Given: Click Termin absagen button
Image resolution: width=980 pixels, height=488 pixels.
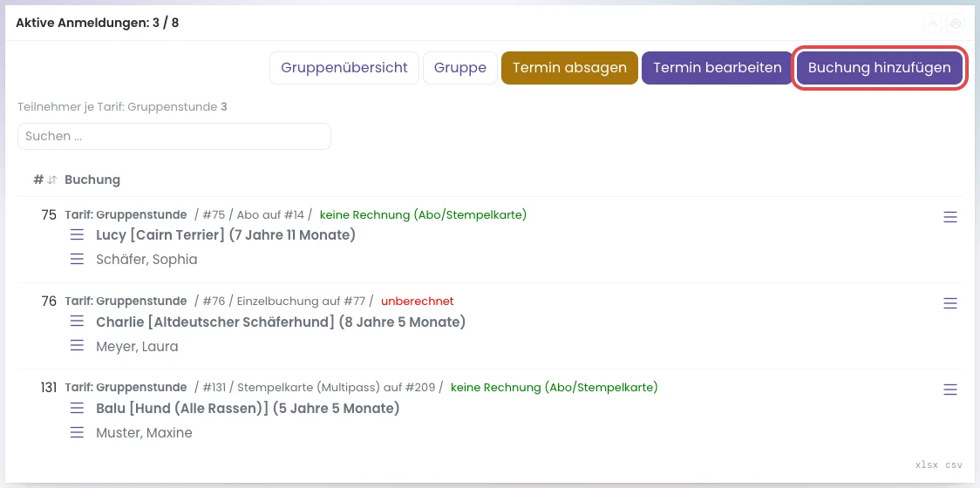Looking at the screenshot, I should tap(569, 67).
